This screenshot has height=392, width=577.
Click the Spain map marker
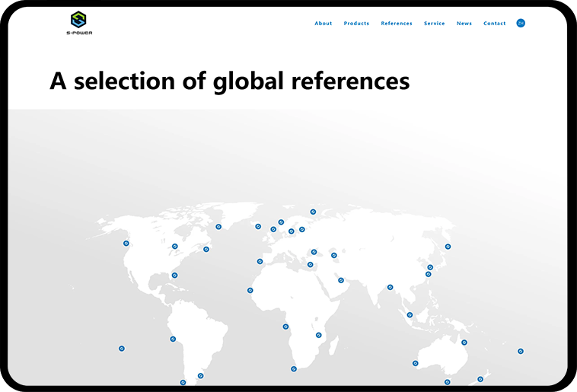[x=260, y=262]
